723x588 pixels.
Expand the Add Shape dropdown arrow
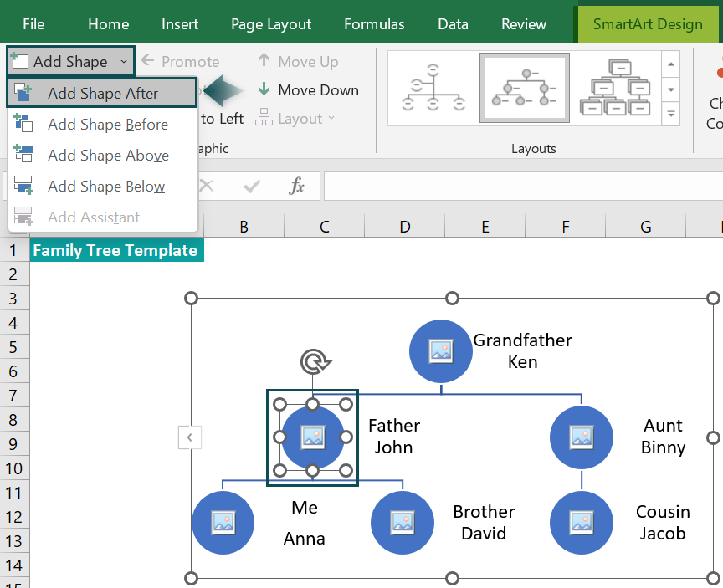[124, 61]
